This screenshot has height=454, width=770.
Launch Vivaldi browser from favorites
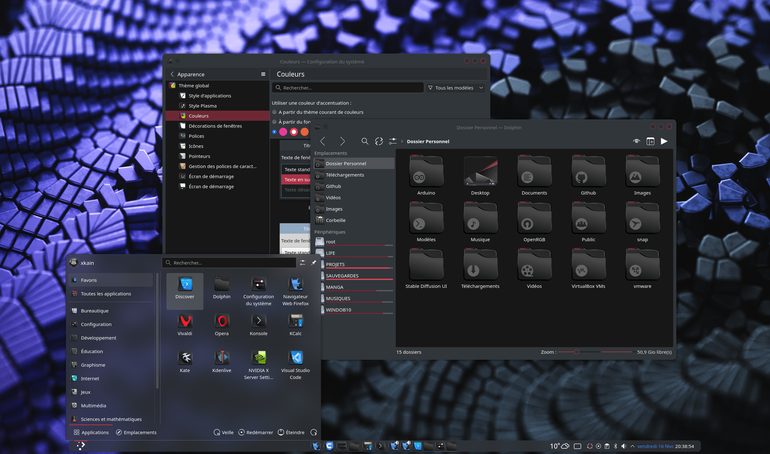pos(185,325)
